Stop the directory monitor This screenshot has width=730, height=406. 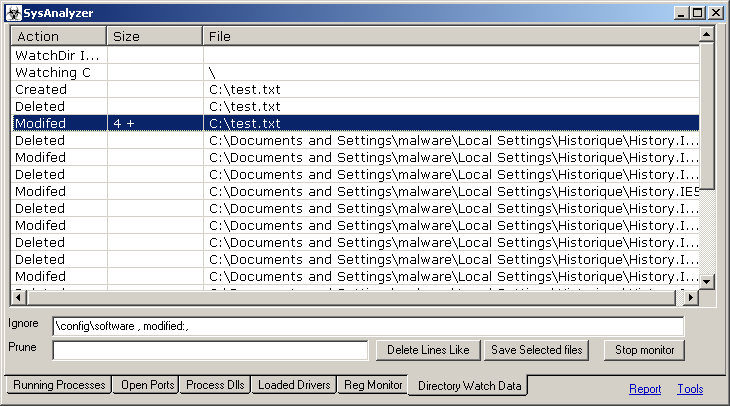645,350
